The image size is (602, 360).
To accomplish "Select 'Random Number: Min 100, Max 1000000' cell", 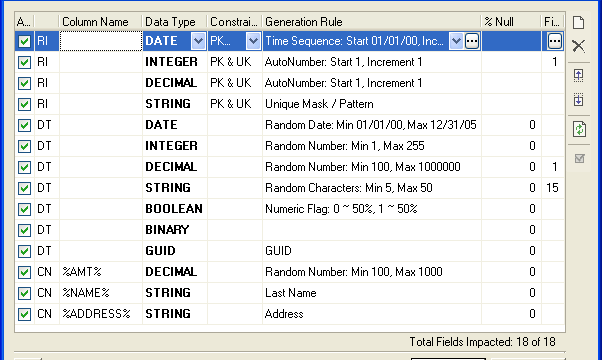I will [372, 167].
